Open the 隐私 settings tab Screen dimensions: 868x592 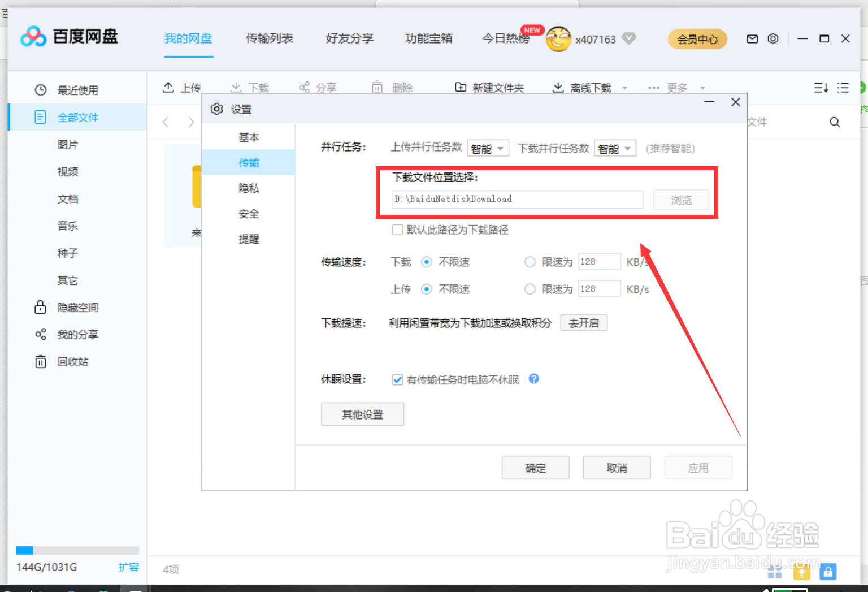[249, 188]
